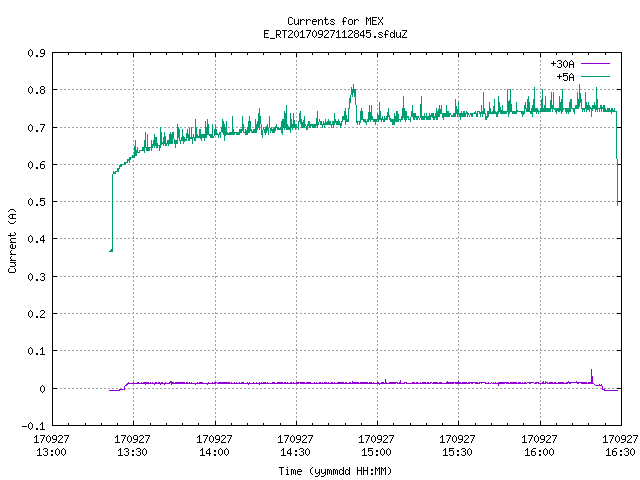The width and height of the screenshot is (640, 480).
Task: Click the 0.5 Y-axis tick label
Action: click(x=36, y=202)
